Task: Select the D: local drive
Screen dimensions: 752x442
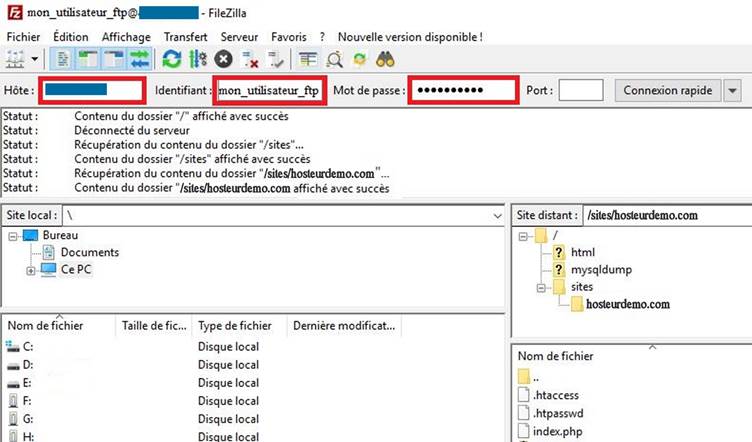Action: click(28, 365)
